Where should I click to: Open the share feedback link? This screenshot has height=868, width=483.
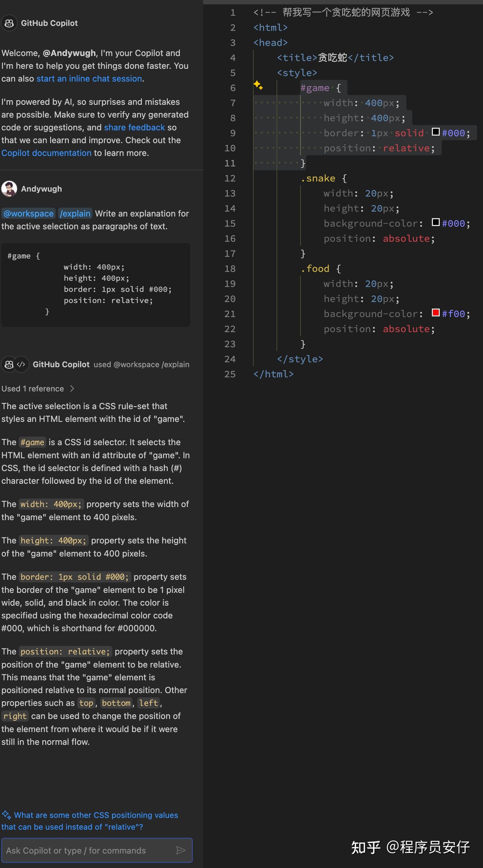pos(134,127)
